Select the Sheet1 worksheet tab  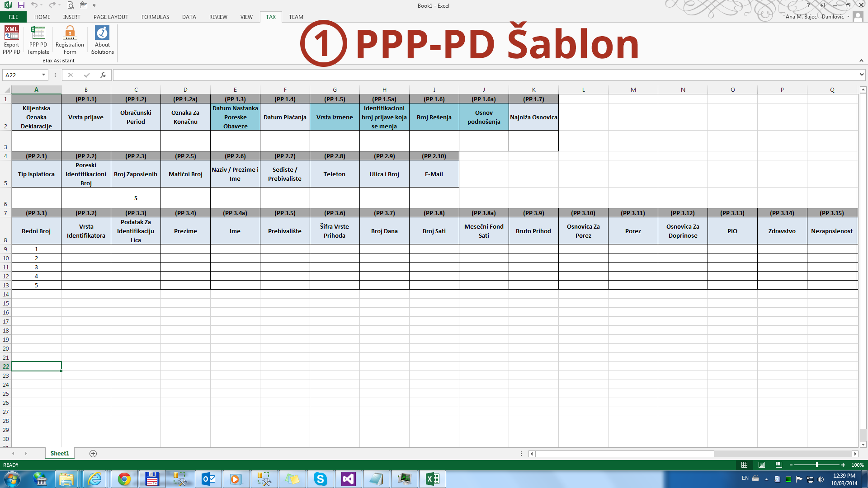(x=60, y=453)
